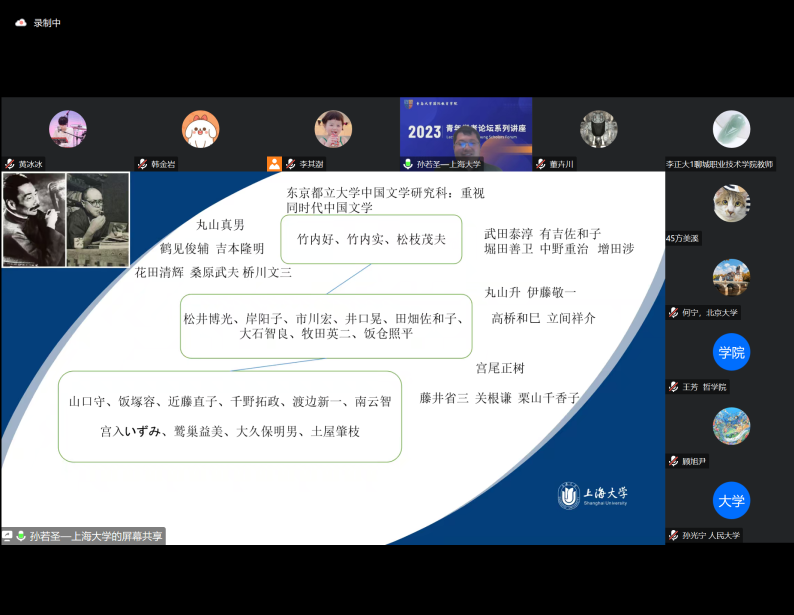Click 何宁 北京大学's avatar

tap(731, 278)
